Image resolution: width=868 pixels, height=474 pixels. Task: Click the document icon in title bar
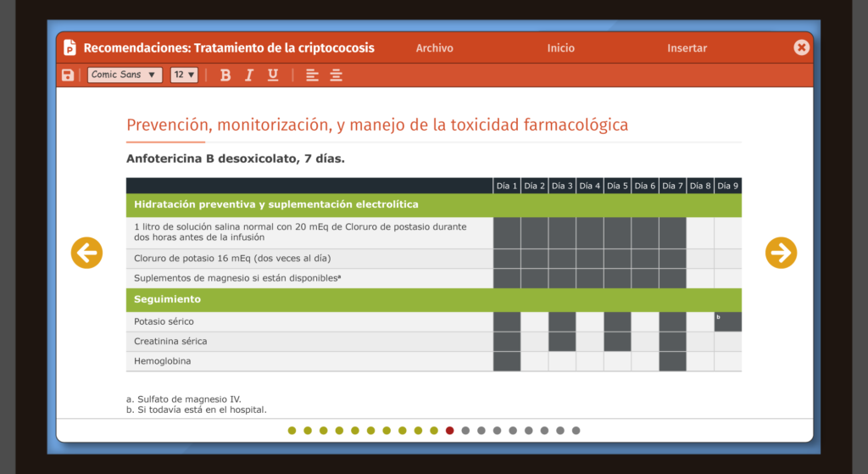click(70, 47)
